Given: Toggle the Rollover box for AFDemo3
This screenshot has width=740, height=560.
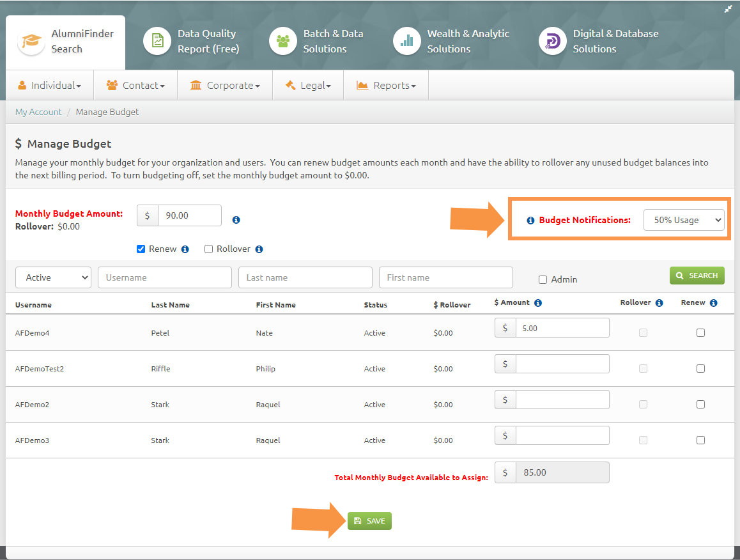Looking at the screenshot, I should click(x=643, y=440).
